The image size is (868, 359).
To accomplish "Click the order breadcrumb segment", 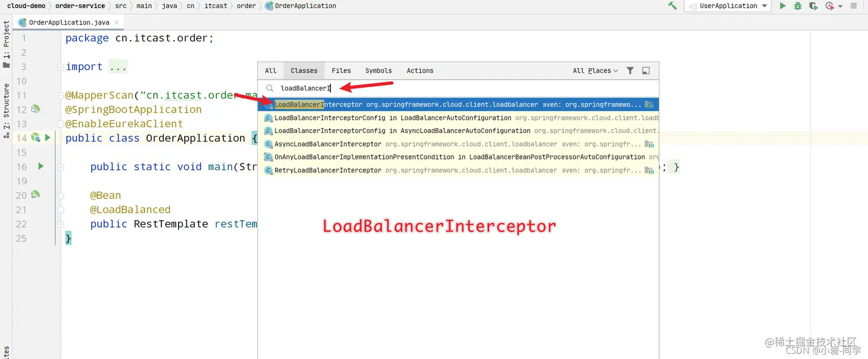I will (246, 6).
